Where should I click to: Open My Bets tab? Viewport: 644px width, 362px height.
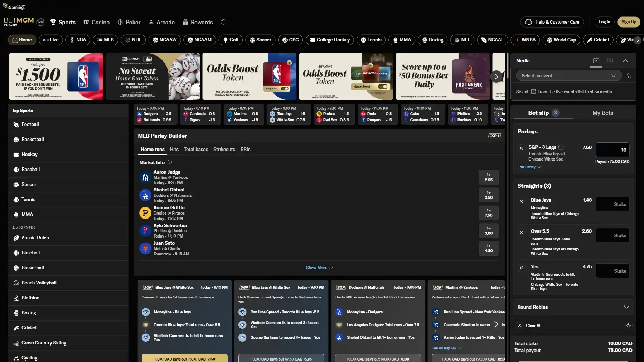click(x=602, y=113)
